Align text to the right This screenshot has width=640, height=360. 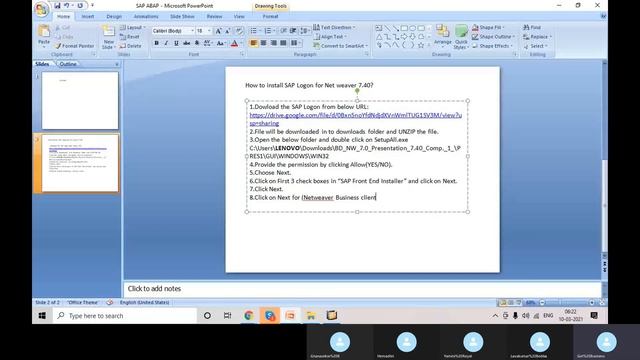point(273,43)
